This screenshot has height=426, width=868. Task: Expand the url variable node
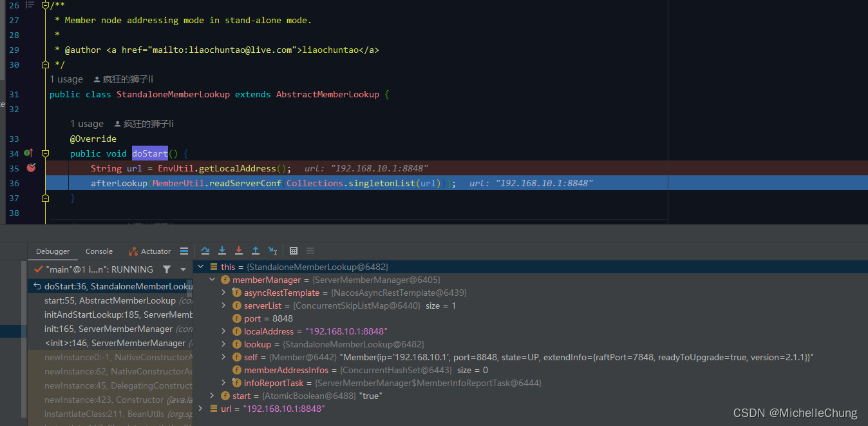point(200,409)
